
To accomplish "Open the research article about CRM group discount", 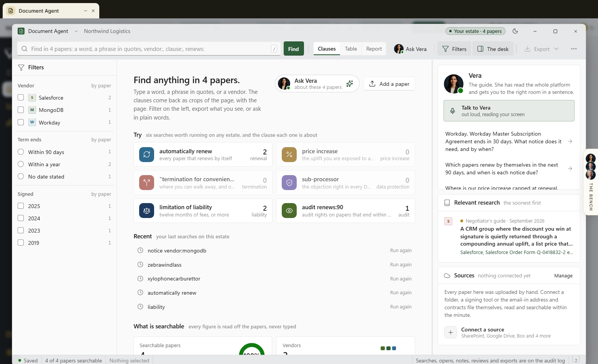I will [516, 236].
